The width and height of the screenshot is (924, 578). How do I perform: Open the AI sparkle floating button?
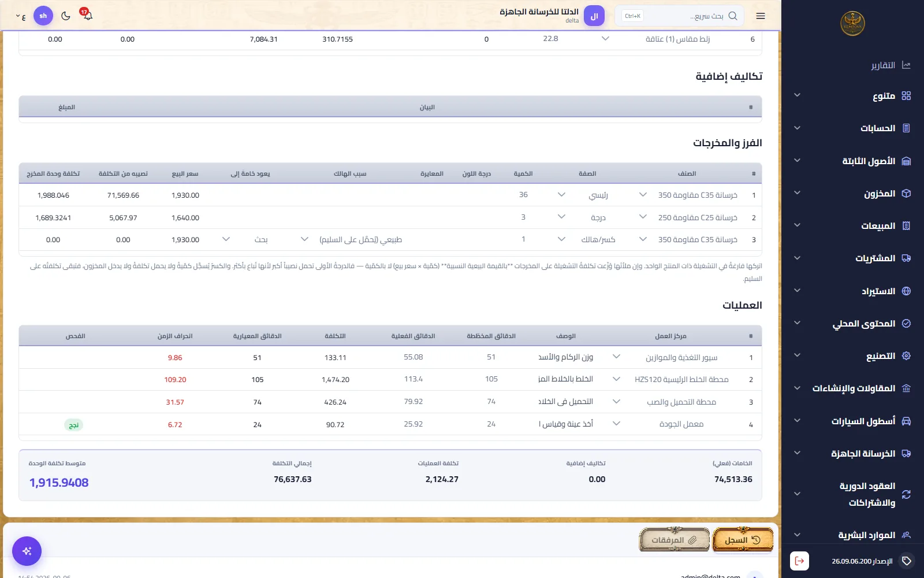(27, 551)
